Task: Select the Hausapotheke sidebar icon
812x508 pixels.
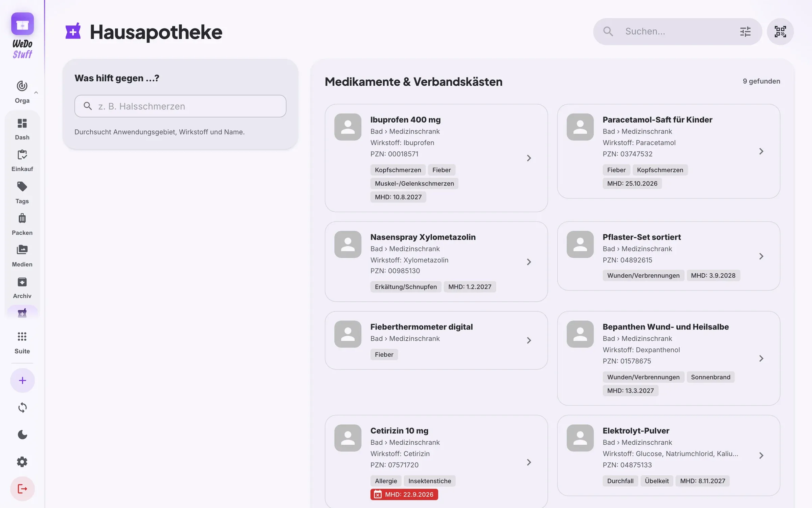Action: 22,313
